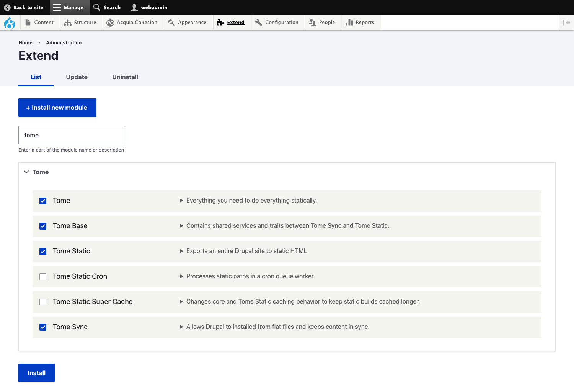Viewport: 574px width, 392px height.
Task: Expand Tome Base description triangle
Action: (x=181, y=226)
